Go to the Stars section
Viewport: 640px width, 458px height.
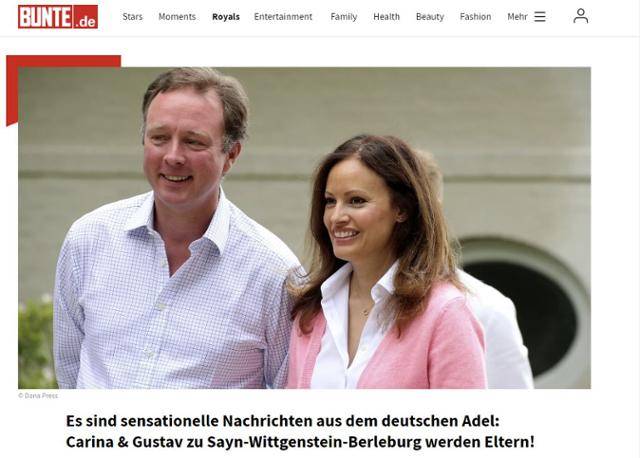point(133,17)
